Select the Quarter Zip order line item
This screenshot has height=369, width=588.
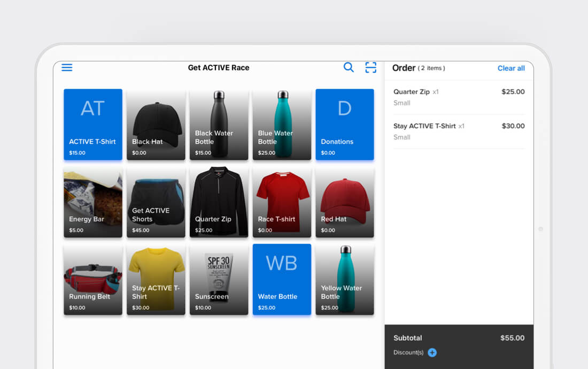(x=459, y=97)
